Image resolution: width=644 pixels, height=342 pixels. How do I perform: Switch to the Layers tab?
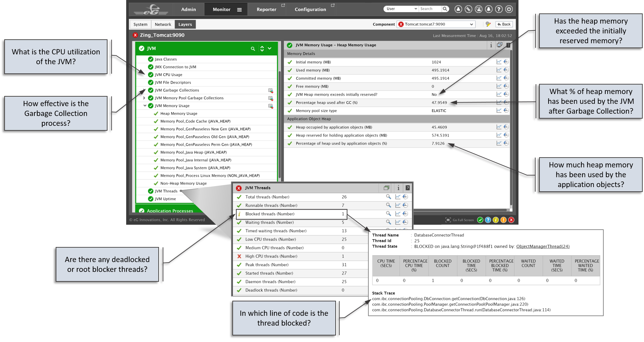tap(185, 24)
